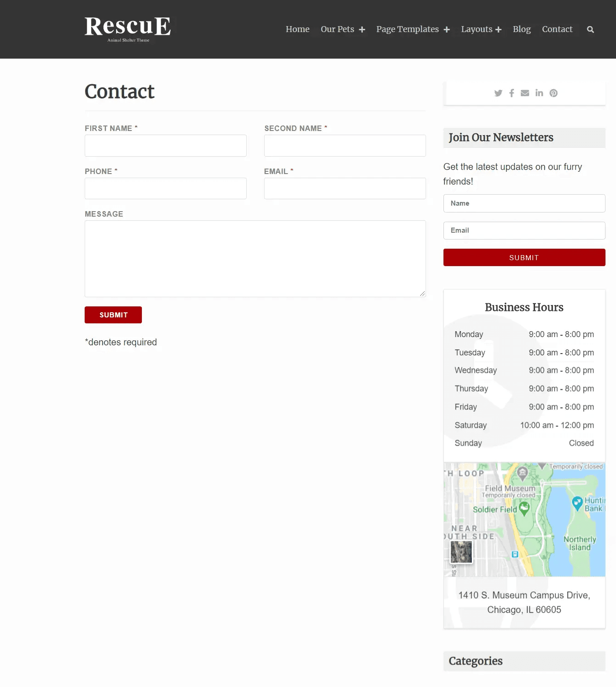
Task: Select the newsletter Email field
Action: tap(524, 230)
